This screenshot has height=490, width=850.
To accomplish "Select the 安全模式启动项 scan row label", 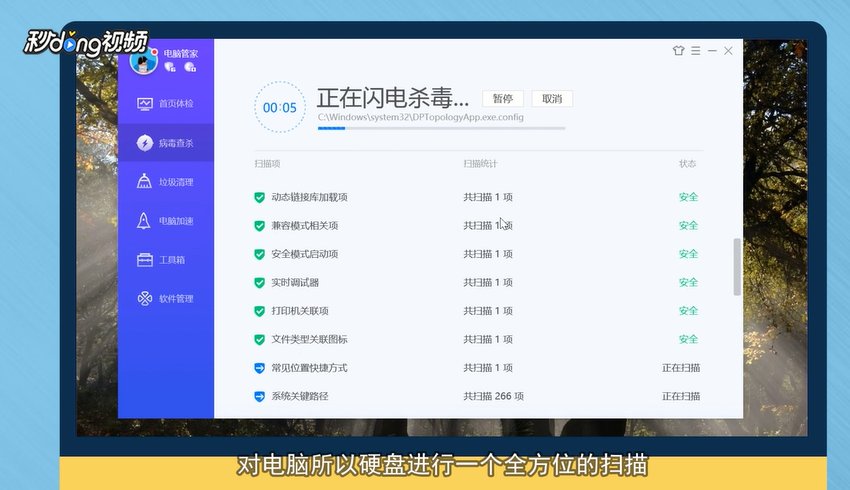I will click(305, 254).
